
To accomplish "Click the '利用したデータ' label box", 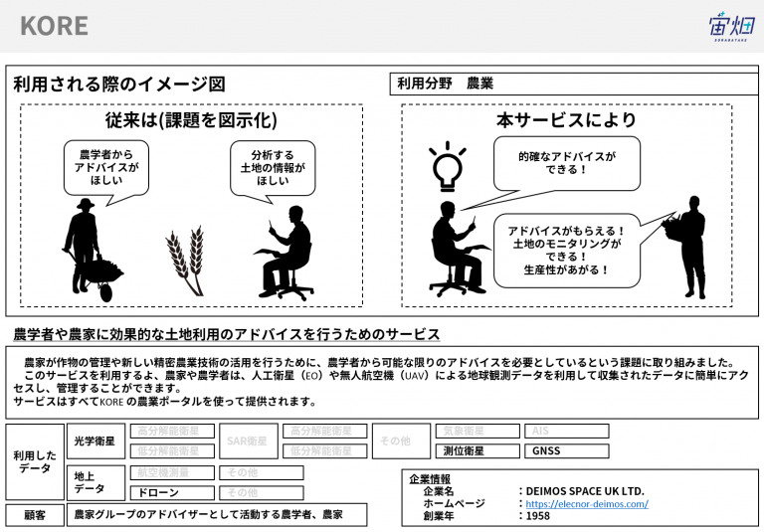I will click(35, 461).
